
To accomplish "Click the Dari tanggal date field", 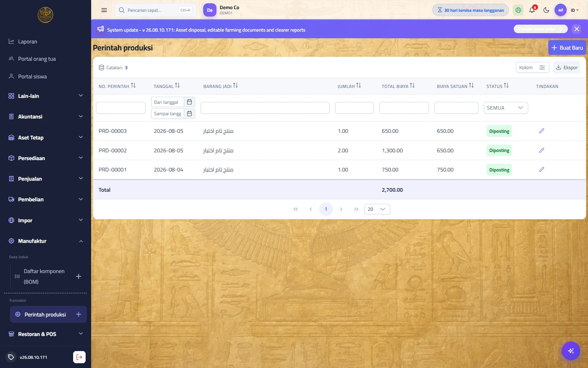I will [x=168, y=102].
